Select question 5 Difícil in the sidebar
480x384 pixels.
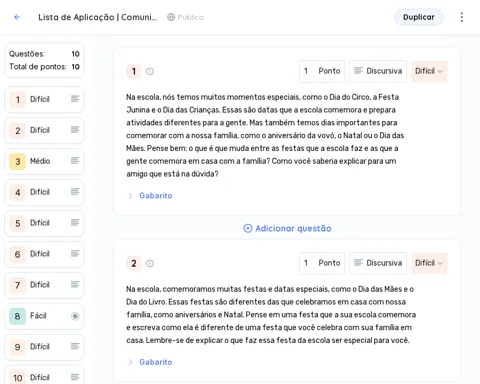click(44, 223)
